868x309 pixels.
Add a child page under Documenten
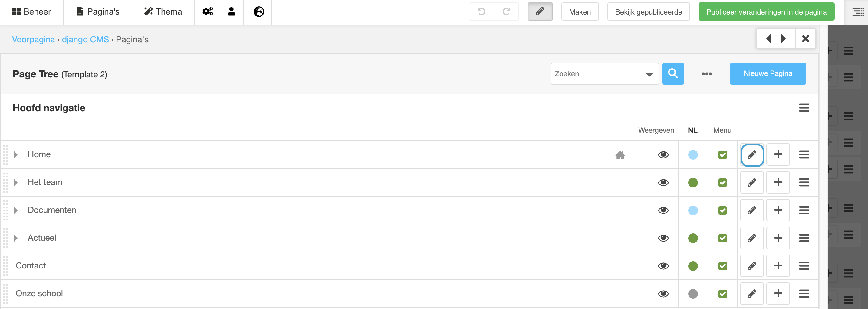click(778, 210)
